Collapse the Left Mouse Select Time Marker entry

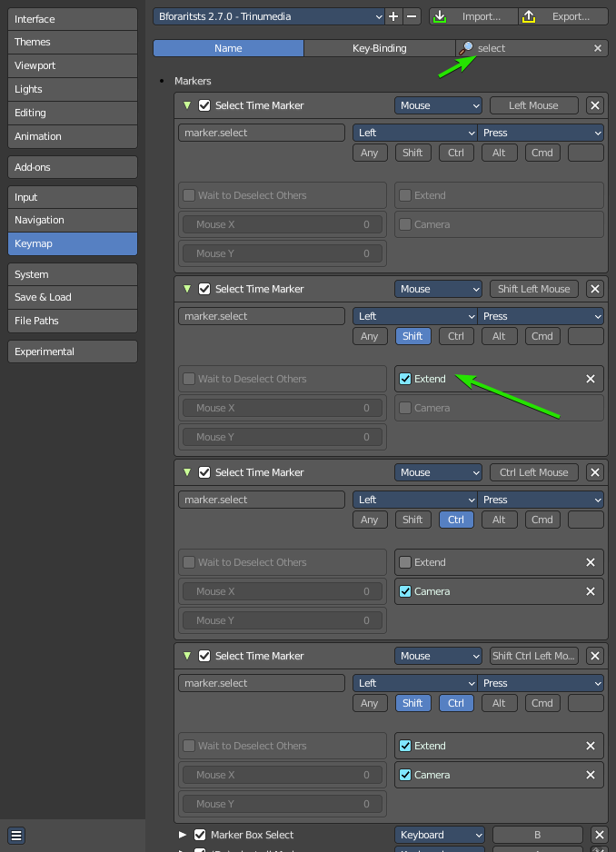(x=187, y=105)
